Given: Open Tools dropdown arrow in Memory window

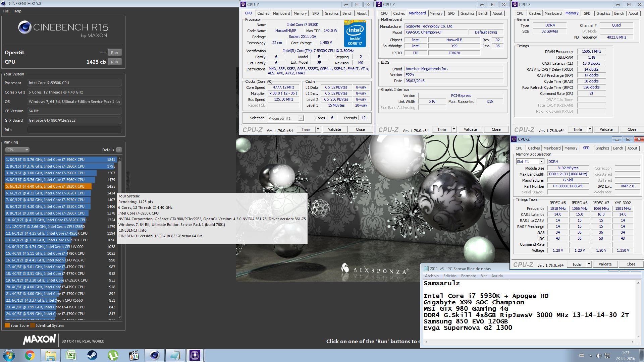Looking at the screenshot, I should tap(590, 129).
